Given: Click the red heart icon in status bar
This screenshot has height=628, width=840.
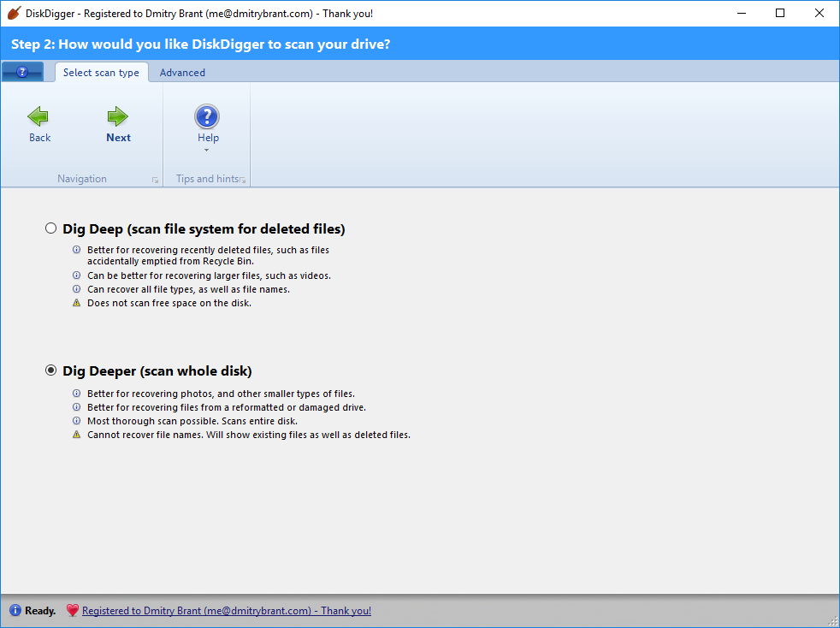Looking at the screenshot, I should point(73,610).
